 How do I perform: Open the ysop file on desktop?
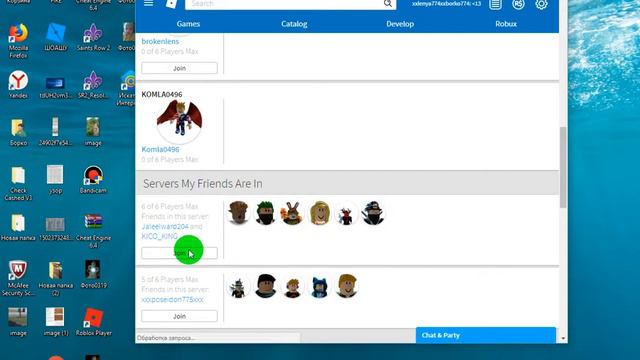(x=55, y=180)
